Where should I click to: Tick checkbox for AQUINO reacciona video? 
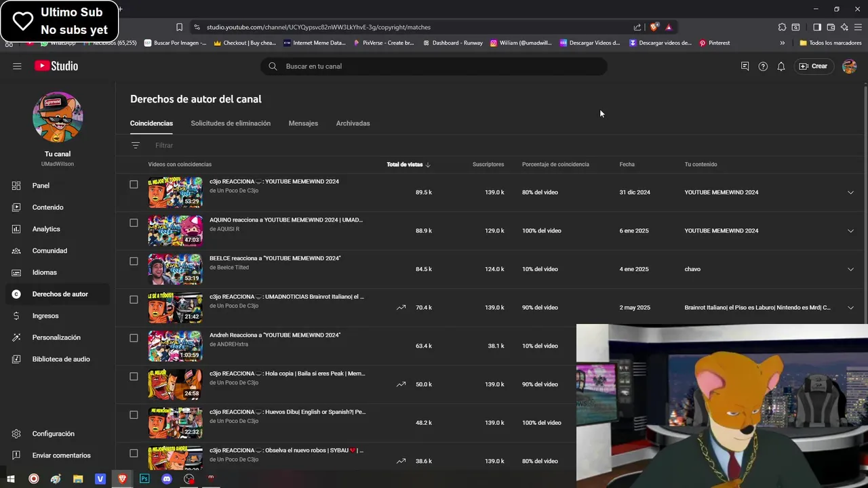(134, 223)
